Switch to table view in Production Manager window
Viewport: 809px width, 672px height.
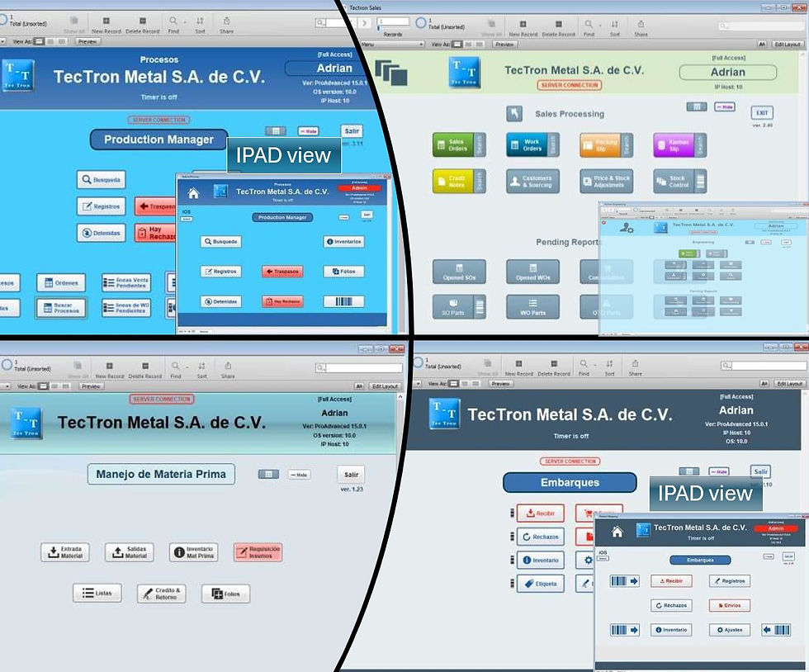click(x=63, y=41)
